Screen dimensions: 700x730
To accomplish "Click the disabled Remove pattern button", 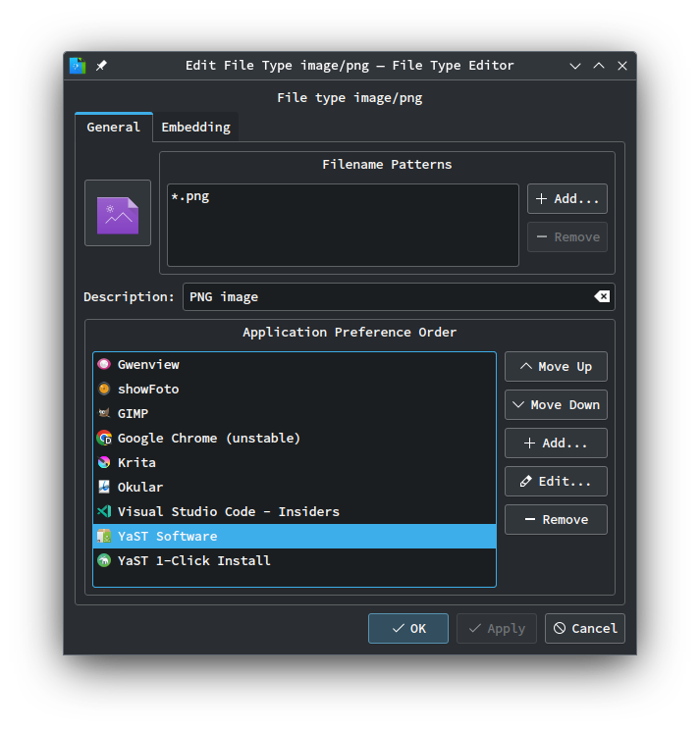I will pyautogui.click(x=566, y=237).
